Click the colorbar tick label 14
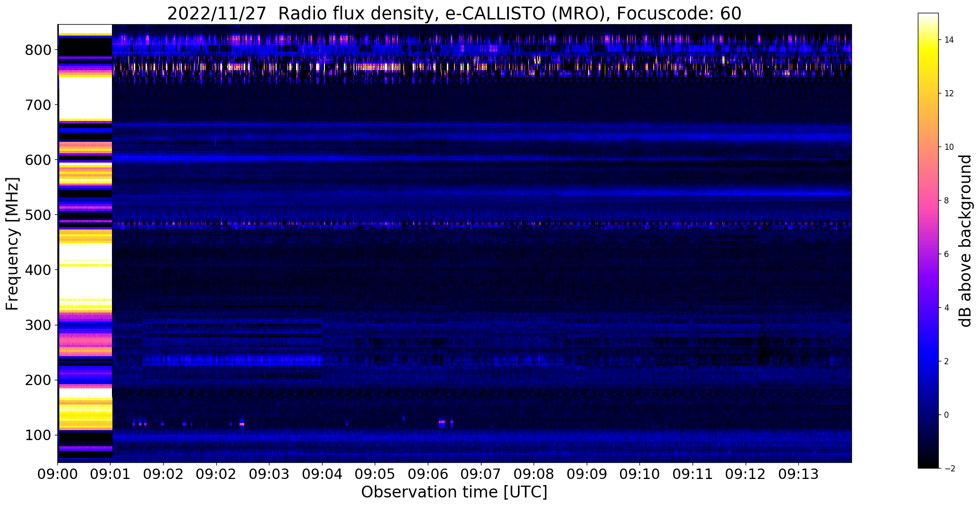980x506 pixels. click(x=949, y=40)
